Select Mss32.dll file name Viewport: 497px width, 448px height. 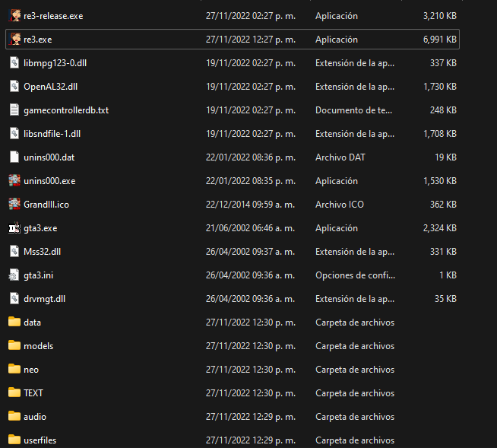click(42, 252)
